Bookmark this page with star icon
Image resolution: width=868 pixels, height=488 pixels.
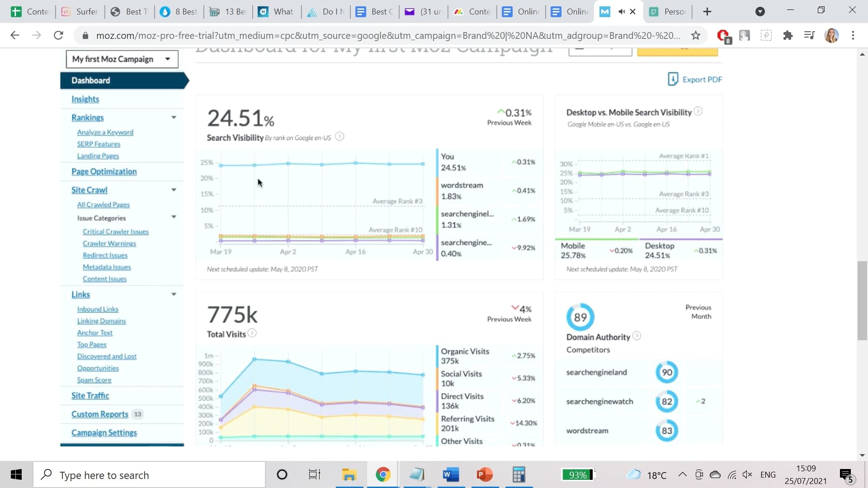[696, 35]
